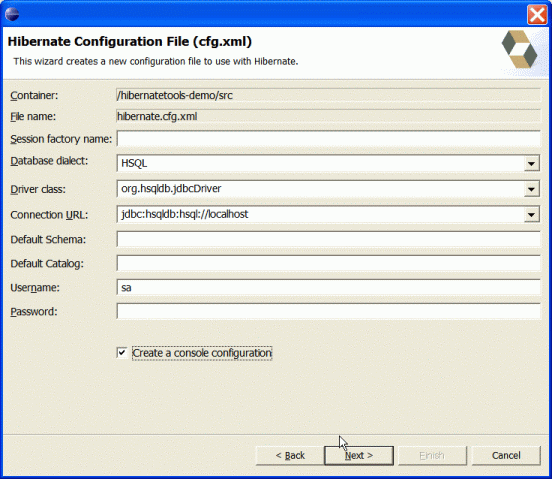The image size is (552, 479).
Task: Go to the next wizard page
Action: (359, 455)
